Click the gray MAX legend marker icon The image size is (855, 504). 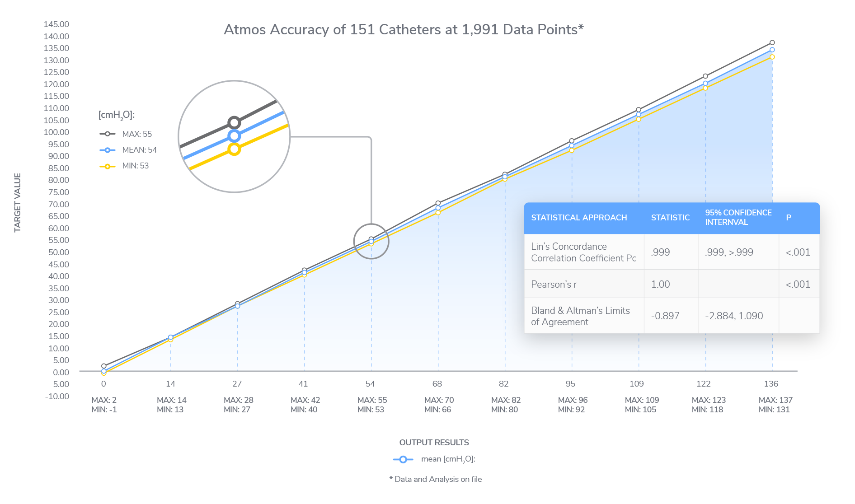pos(108,134)
